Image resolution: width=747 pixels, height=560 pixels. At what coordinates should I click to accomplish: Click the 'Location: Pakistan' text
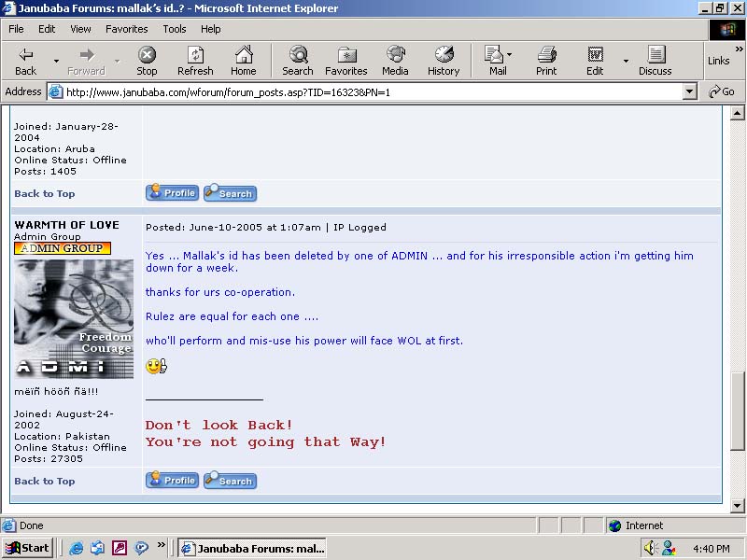click(62, 436)
